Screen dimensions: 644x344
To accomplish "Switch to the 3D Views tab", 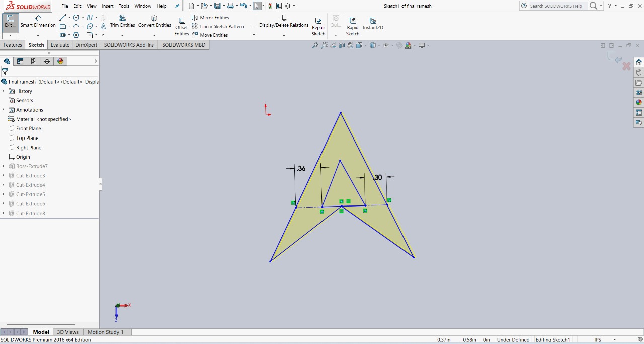I will [x=68, y=332].
